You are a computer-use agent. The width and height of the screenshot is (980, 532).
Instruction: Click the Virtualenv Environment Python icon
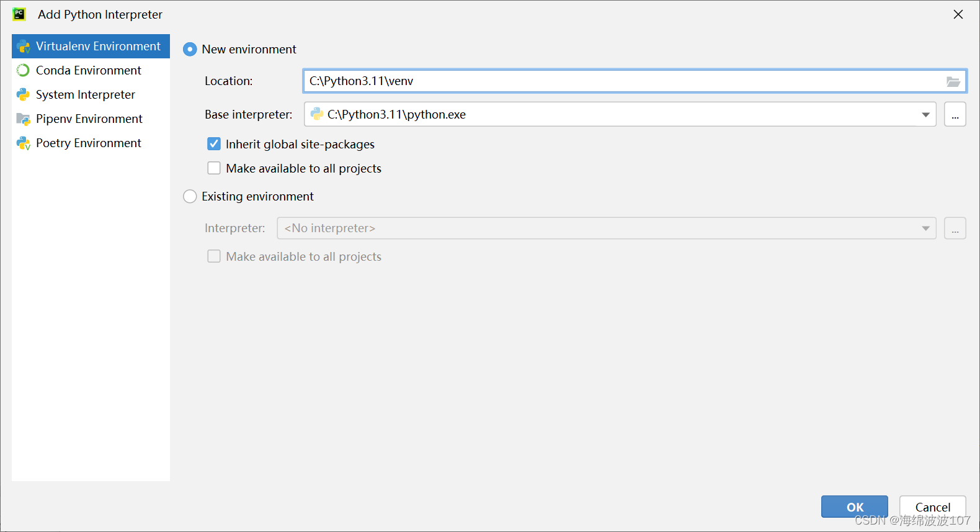(24, 47)
